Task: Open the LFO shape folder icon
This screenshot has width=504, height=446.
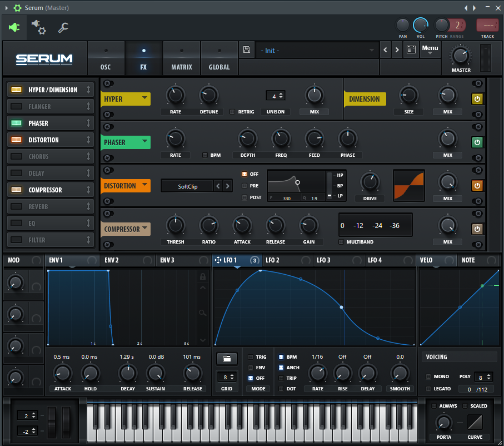Action: (x=227, y=359)
